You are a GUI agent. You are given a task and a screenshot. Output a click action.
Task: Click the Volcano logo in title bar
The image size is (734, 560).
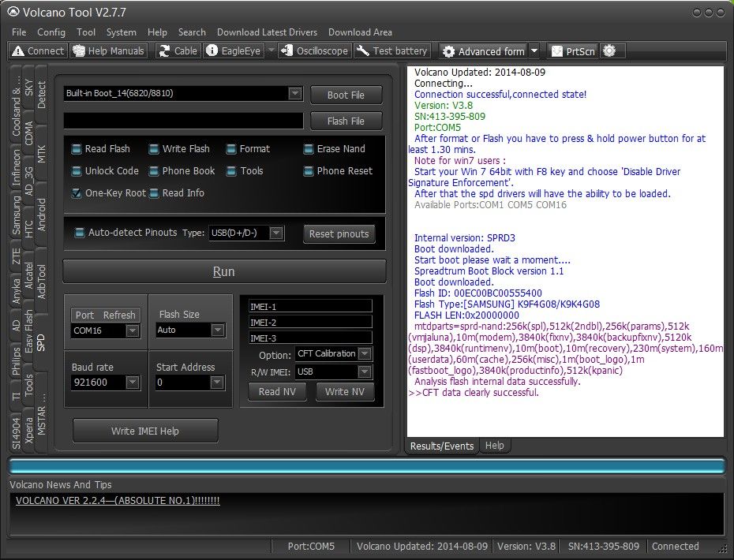pyautogui.click(x=13, y=12)
